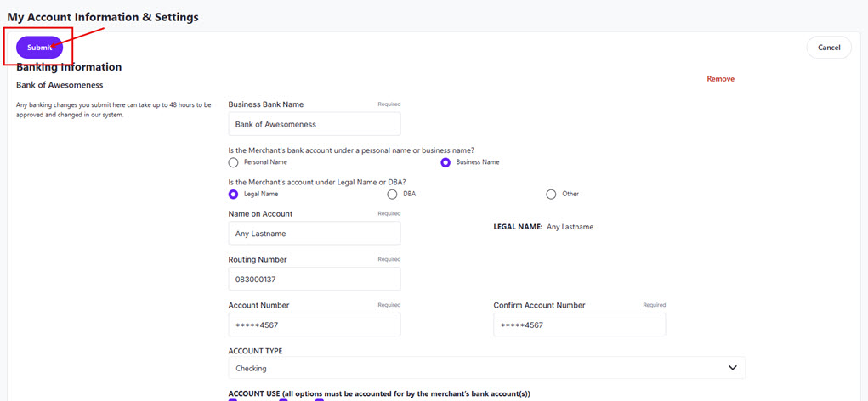The height and width of the screenshot is (401, 868).
Task: Select the Personal Name radio option
Action: tap(234, 162)
